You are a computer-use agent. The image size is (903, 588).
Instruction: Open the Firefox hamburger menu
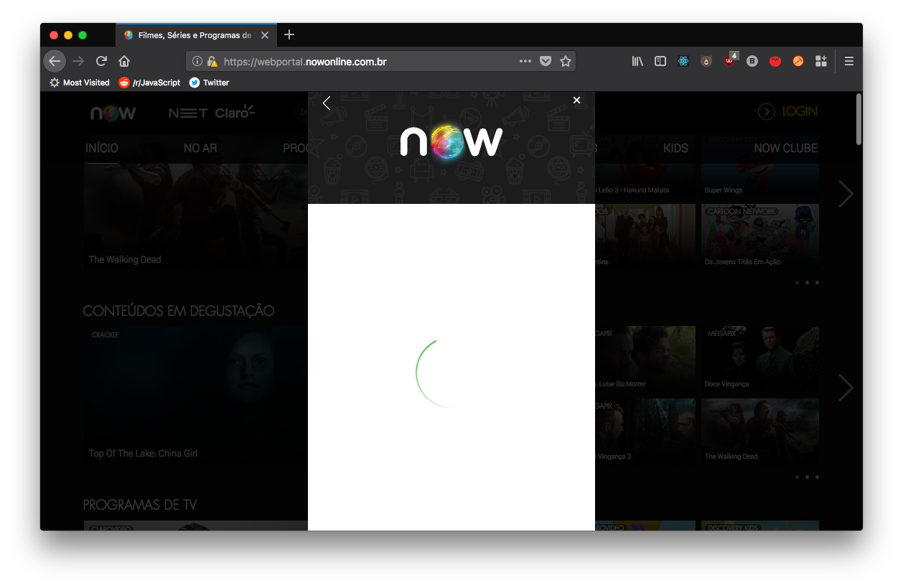click(849, 61)
